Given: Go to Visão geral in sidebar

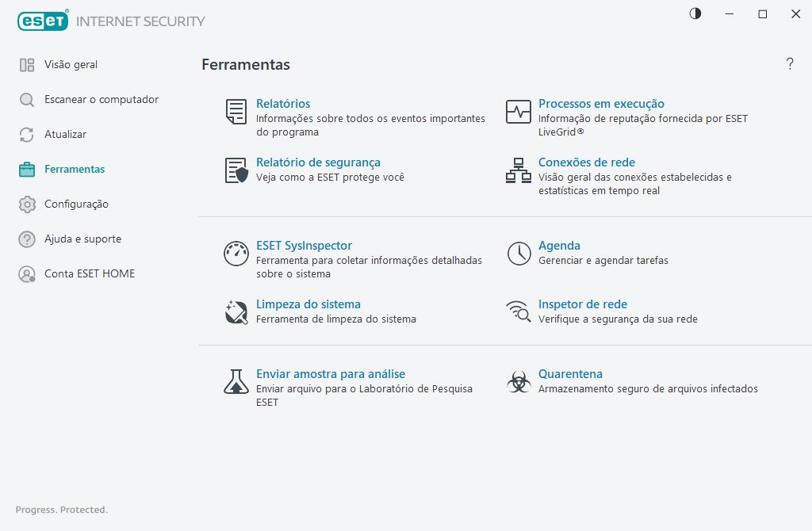Looking at the screenshot, I should [x=71, y=64].
